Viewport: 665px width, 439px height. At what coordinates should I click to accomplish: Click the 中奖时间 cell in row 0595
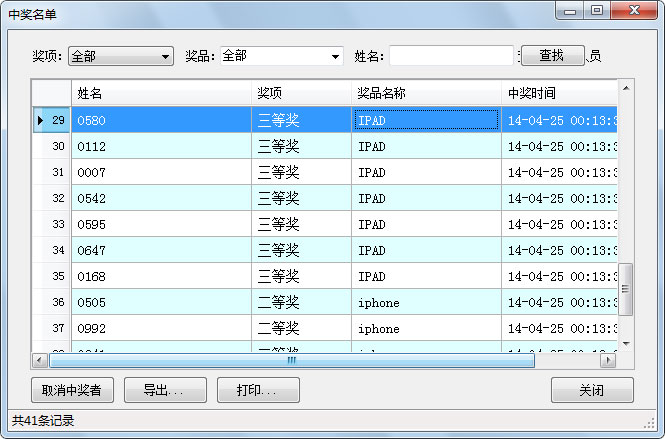[559, 224]
